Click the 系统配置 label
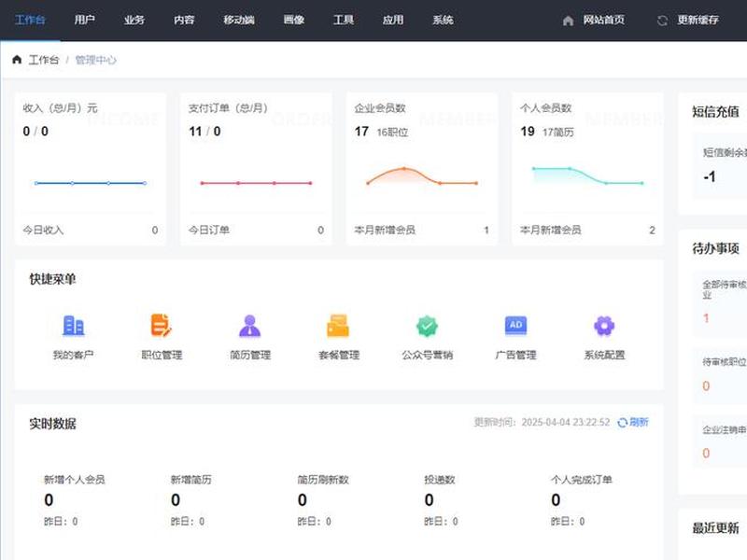The height and width of the screenshot is (560, 747). click(604, 355)
